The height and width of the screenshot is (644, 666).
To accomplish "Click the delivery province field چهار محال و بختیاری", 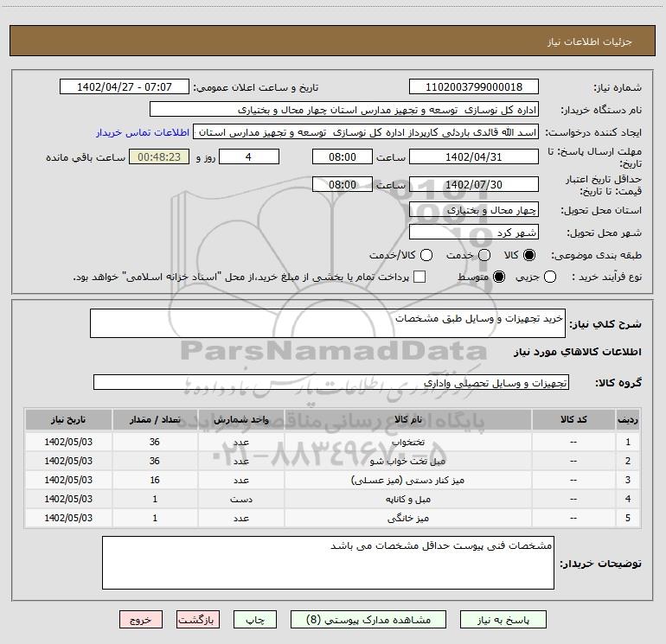I will coord(474,210).
